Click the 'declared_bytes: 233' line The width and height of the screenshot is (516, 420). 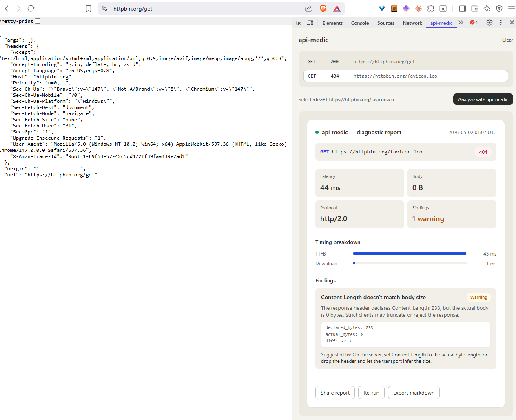349,327
